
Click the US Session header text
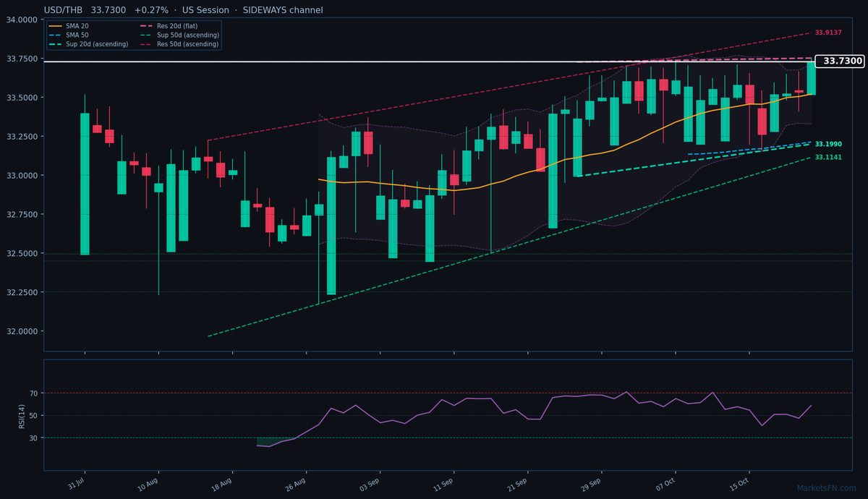tap(205, 10)
